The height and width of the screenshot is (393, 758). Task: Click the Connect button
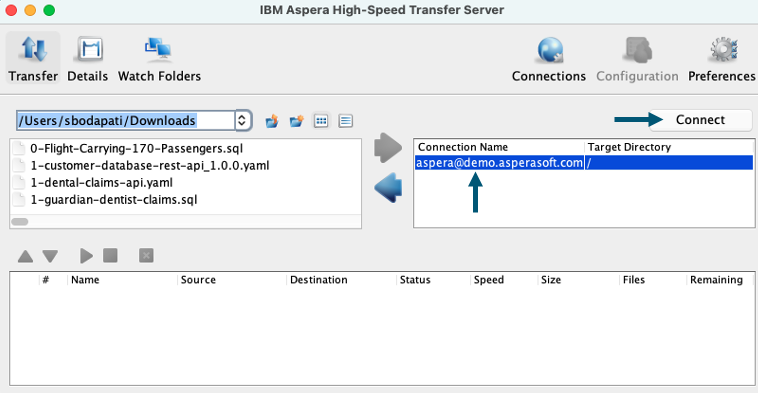(x=700, y=120)
